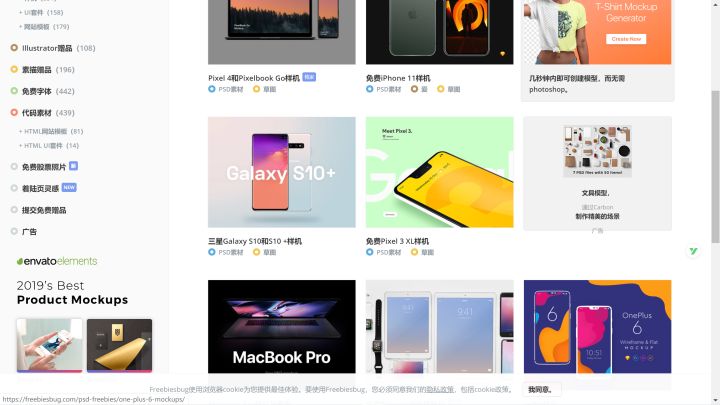Click the orange circle beside 代码素材
Viewport: 720px width, 405px height.
tap(14, 112)
